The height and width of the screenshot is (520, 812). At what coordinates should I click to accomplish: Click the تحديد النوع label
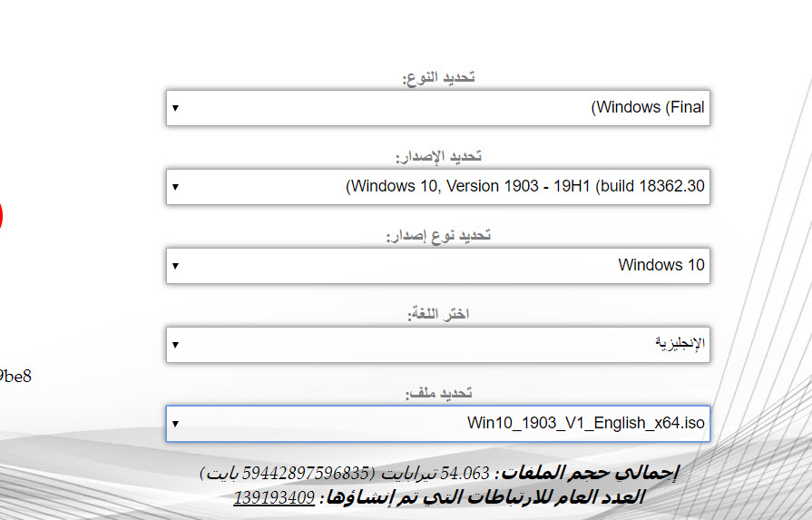438,77
